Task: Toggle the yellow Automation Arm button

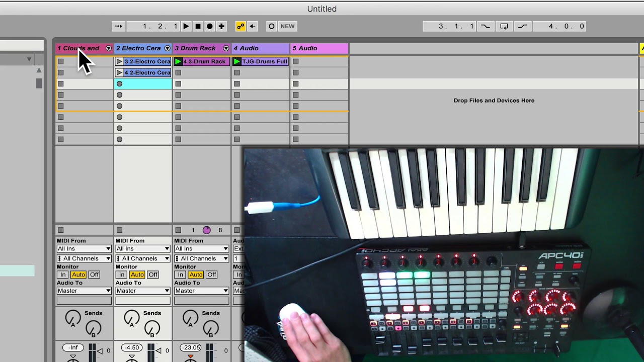Action: 240,26
